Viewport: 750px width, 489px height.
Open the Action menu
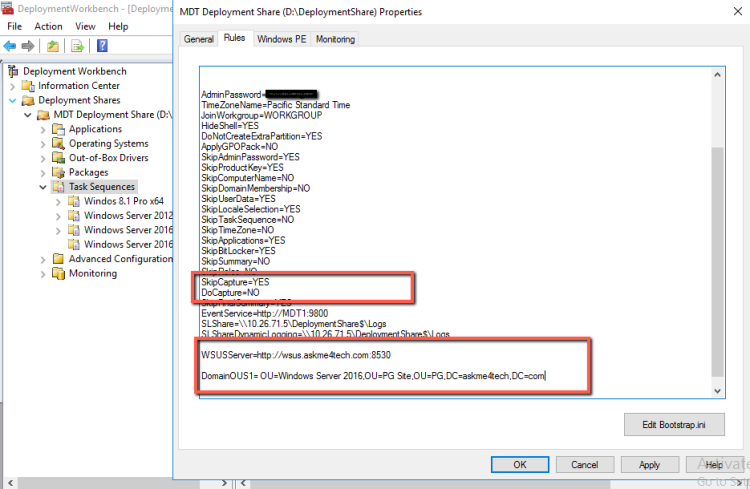[x=48, y=26]
